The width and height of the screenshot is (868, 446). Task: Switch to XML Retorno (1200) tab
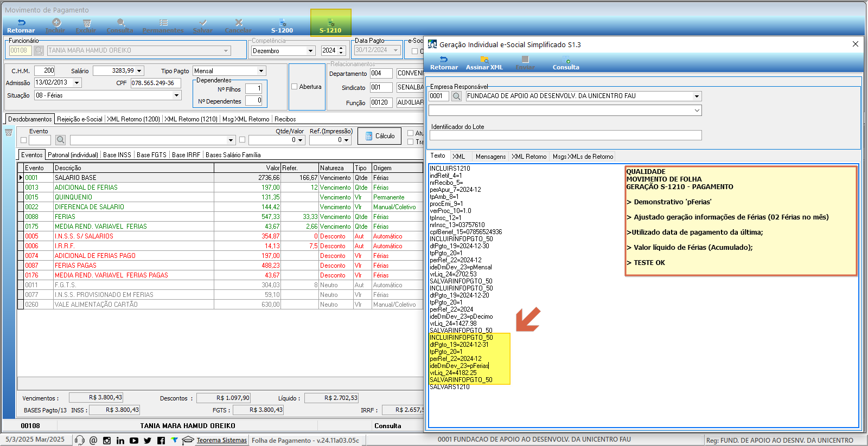pos(133,119)
